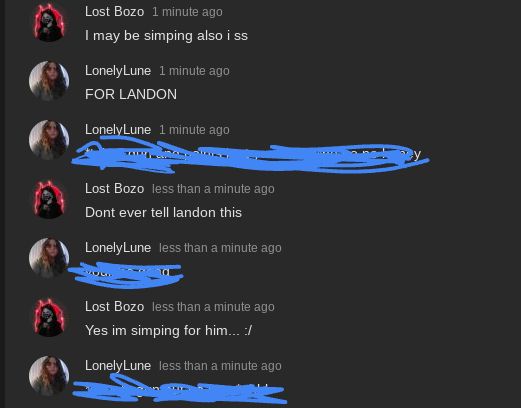Click Lost Bozo username above 'Dont ever tell landon this'
This screenshot has width=521, height=408.
pos(114,189)
